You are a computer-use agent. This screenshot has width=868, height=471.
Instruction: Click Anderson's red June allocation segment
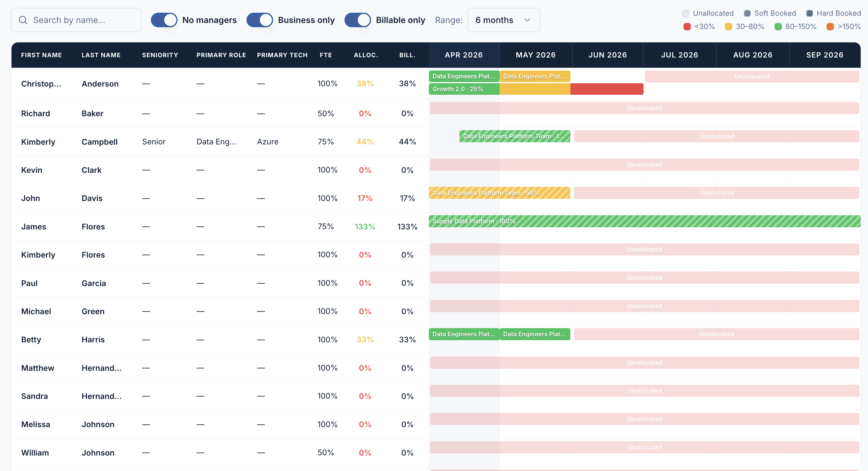tap(607, 89)
